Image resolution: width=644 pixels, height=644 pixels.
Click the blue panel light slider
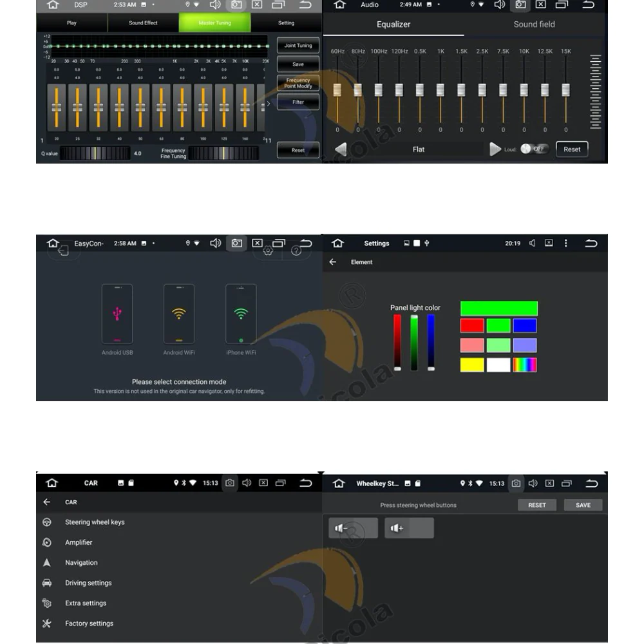click(431, 343)
